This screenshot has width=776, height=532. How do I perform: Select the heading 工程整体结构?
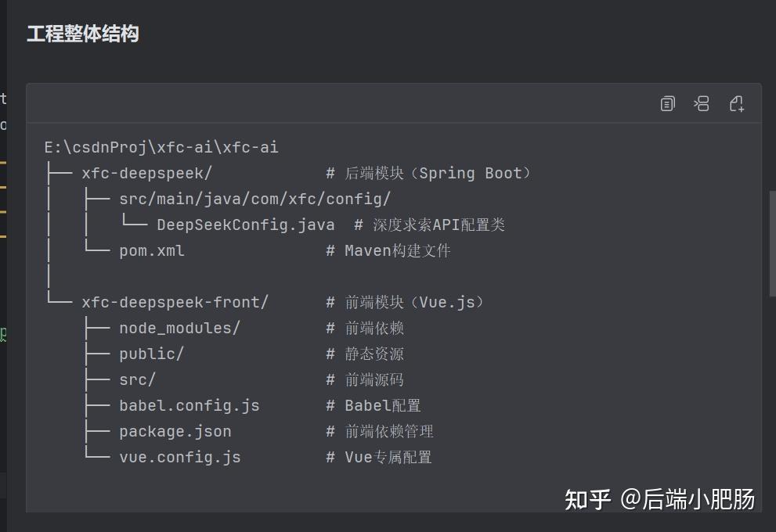[x=82, y=34]
